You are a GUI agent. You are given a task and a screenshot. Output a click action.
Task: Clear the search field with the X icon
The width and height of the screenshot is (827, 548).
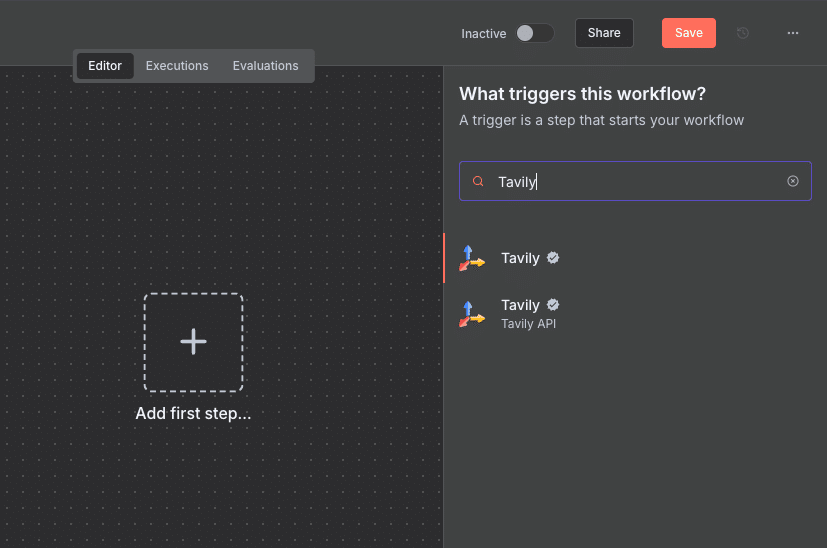click(x=792, y=181)
